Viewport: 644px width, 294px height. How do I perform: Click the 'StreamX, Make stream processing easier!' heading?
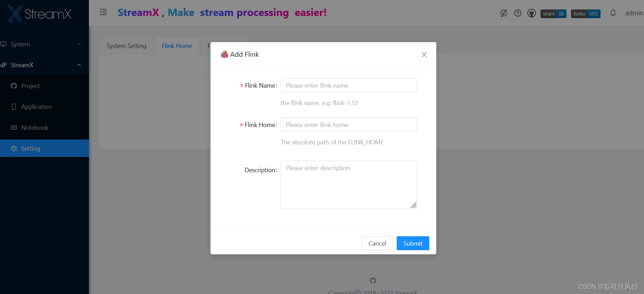(x=222, y=13)
